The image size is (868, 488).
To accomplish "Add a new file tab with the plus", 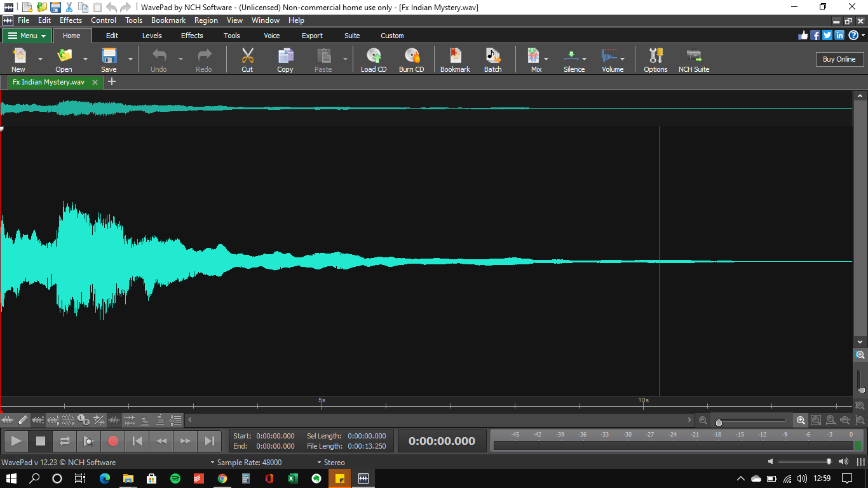I will tap(112, 81).
